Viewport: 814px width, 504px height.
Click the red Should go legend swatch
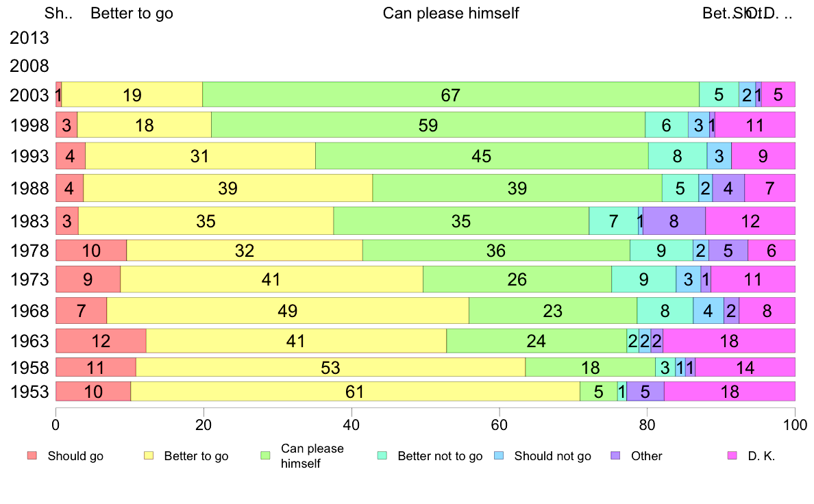(x=32, y=456)
